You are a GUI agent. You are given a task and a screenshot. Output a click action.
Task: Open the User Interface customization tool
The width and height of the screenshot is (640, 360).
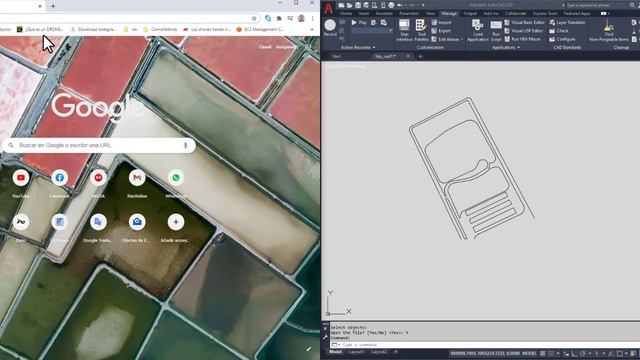click(x=404, y=30)
